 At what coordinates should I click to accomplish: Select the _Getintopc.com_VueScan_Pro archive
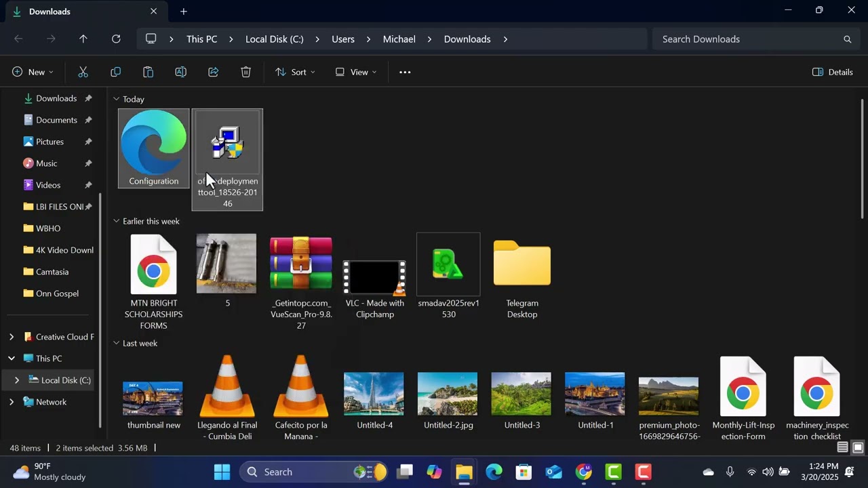point(301,283)
